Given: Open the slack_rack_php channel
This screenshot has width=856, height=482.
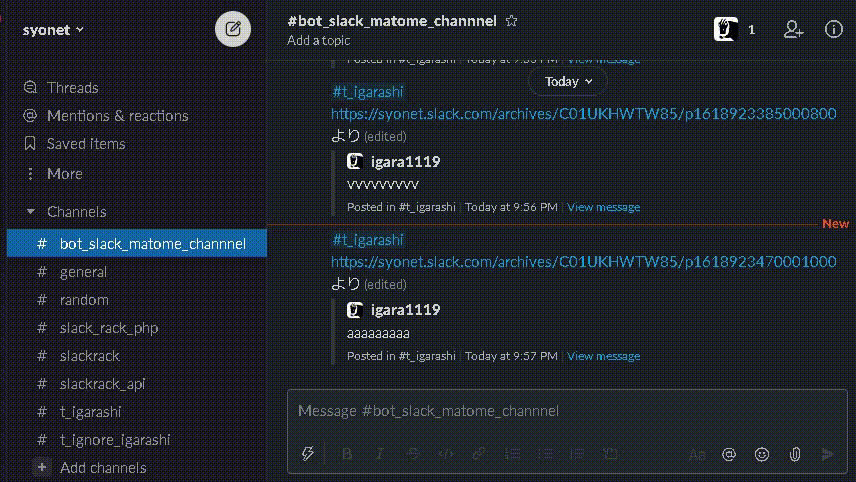Looking at the screenshot, I should 109,328.
